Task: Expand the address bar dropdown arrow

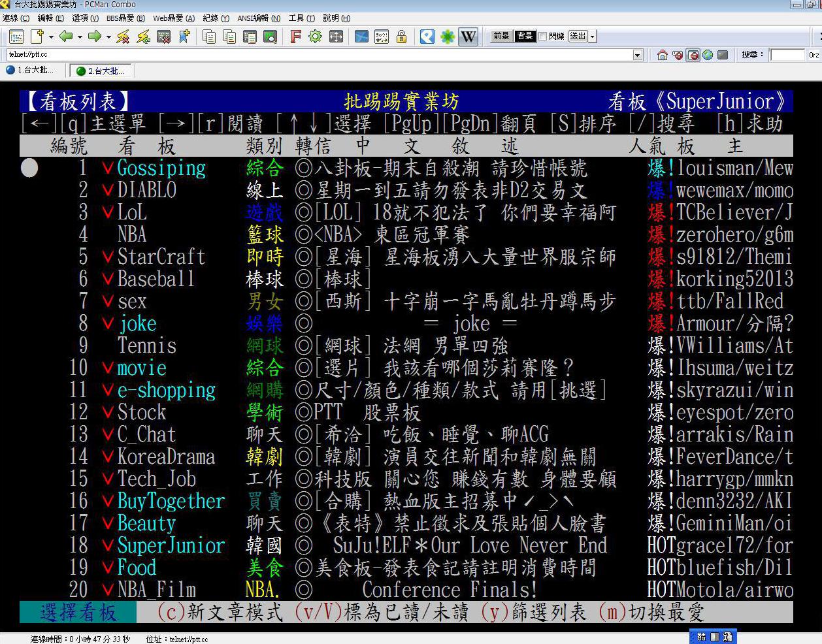Action: [x=638, y=55]
